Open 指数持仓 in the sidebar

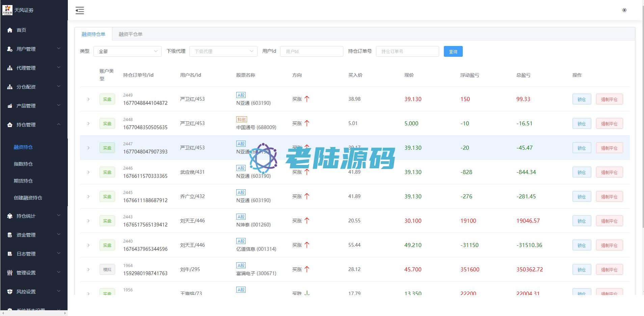pos(23,164)
